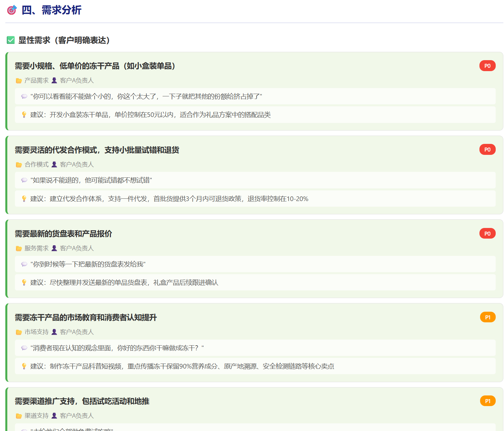Click the P0 badge on 代发合作模式 card
Image resolution: width=504 pixels, height=431 pixels.
point(487,150)
